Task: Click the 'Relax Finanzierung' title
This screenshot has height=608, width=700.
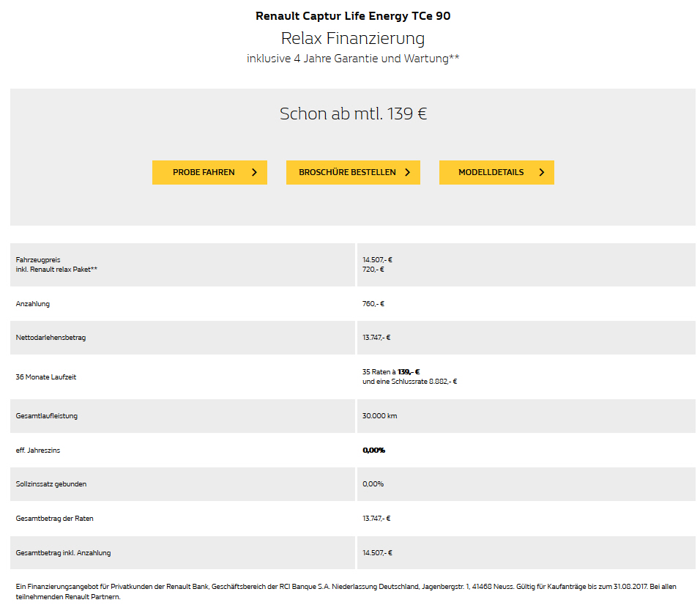Action: point(353,38)
